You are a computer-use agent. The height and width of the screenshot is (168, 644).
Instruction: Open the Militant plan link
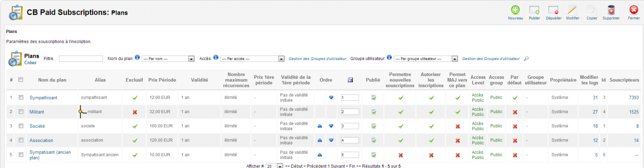pyautogui.click(x=37, y=112)
